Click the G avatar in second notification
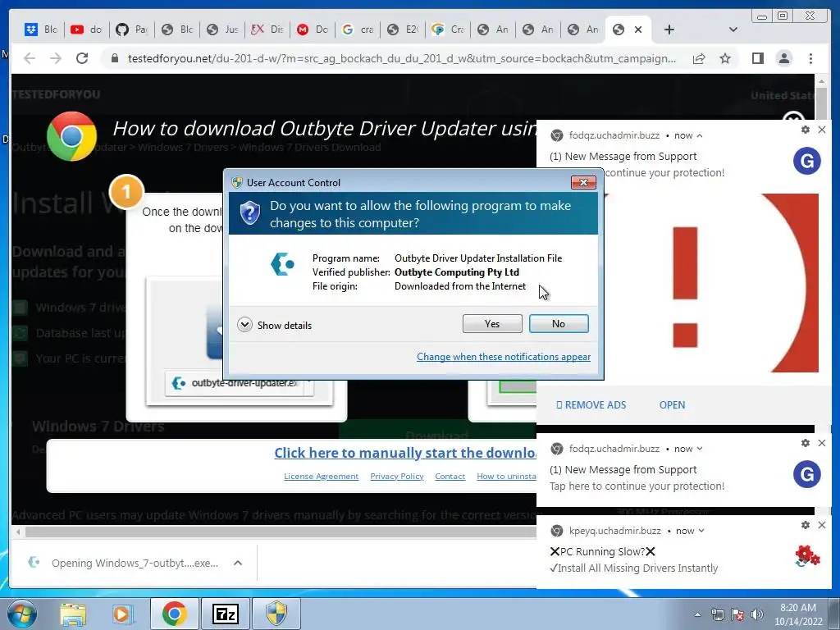 click(807, 474)
